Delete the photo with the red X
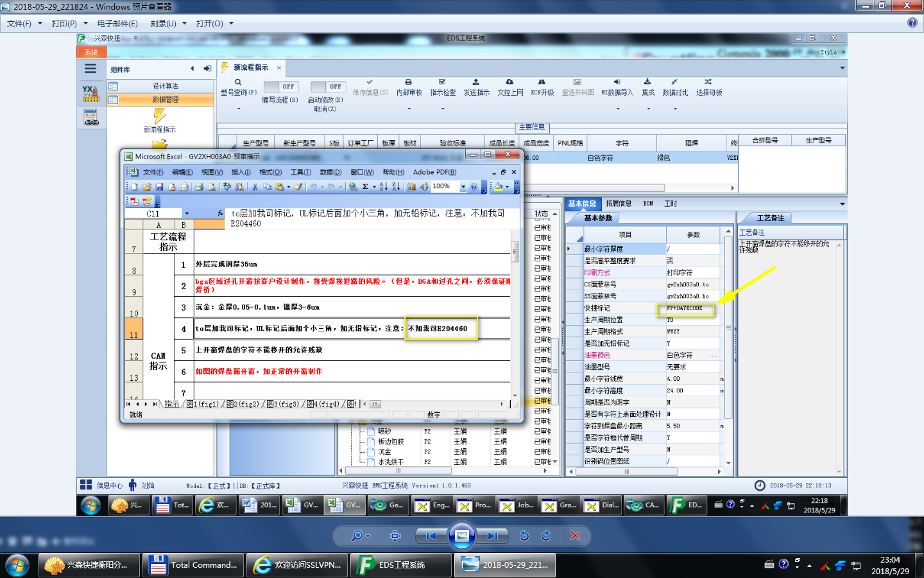 pos(575,536)
